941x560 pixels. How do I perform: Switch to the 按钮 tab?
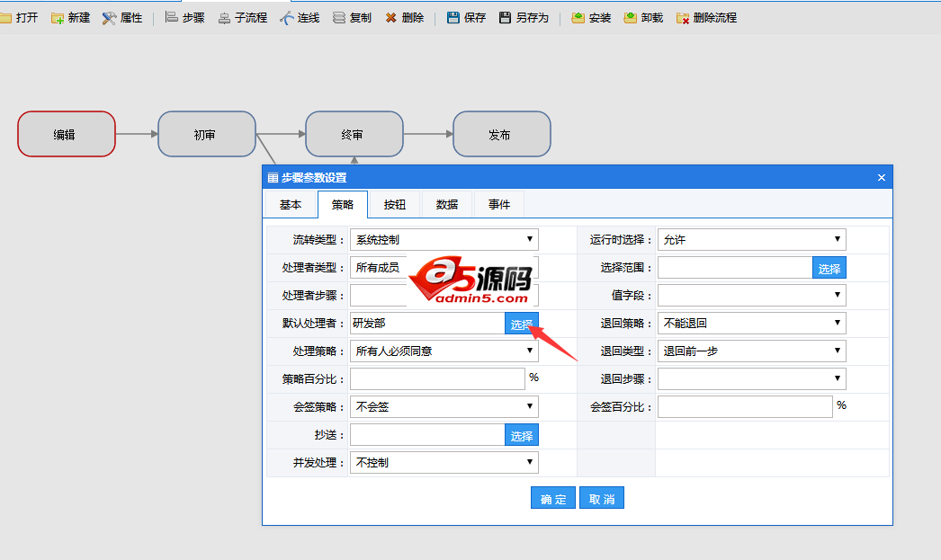pos(395,204)
